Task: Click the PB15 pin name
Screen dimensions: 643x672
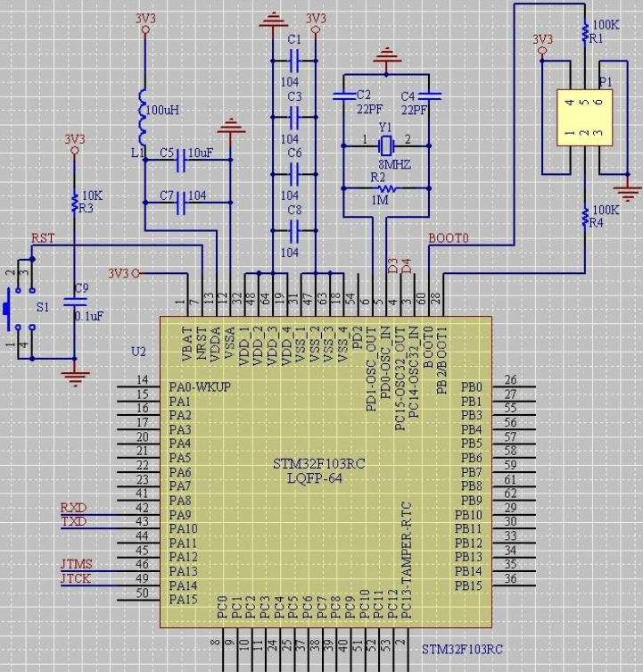Action: tap(468, 585)
